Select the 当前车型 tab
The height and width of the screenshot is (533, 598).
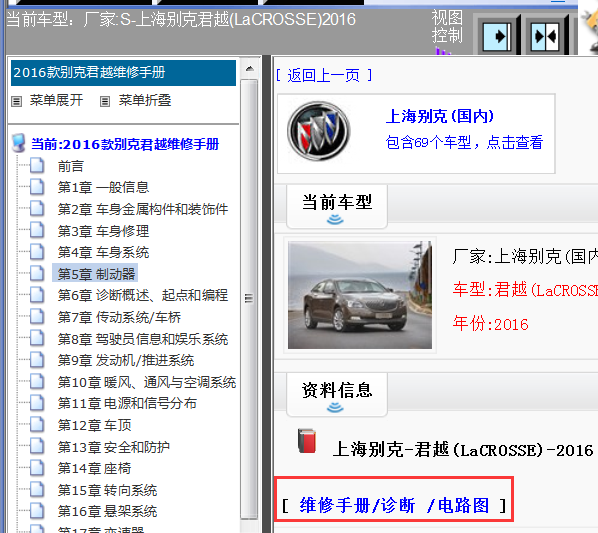coord(337,206)
